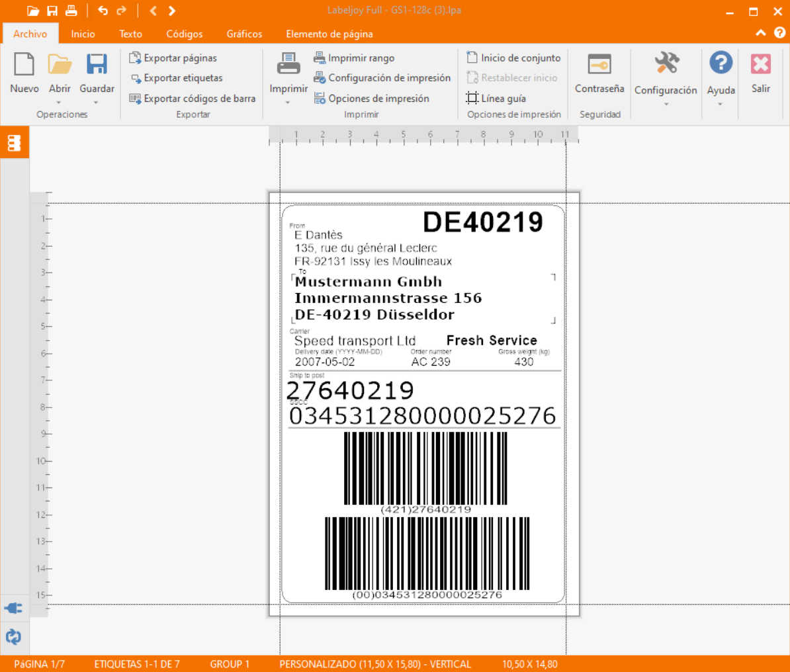Click the 10,50 X 14,80 label size
This screenshot has height=672, width=790.
(x=529, y=665)
